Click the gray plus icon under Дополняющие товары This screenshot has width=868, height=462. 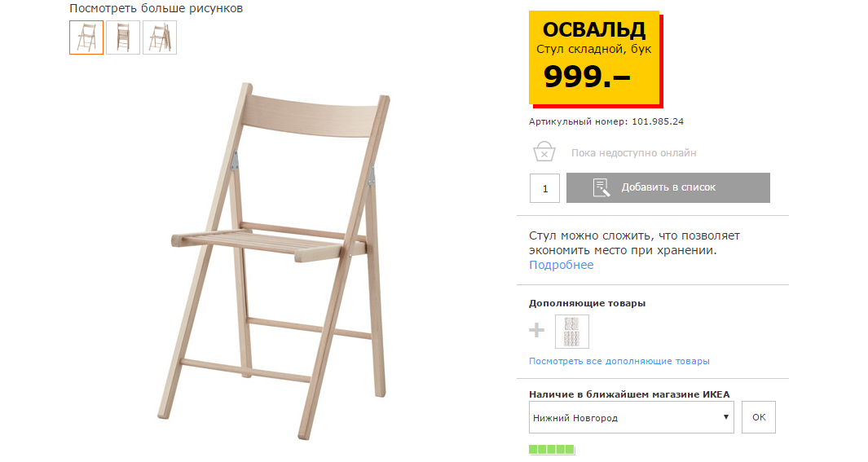[536, 330]
